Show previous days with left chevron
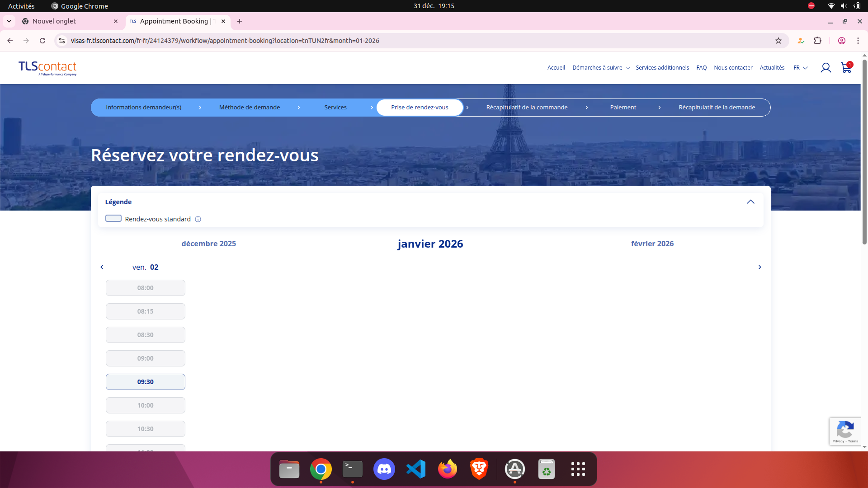 (102, 267)
